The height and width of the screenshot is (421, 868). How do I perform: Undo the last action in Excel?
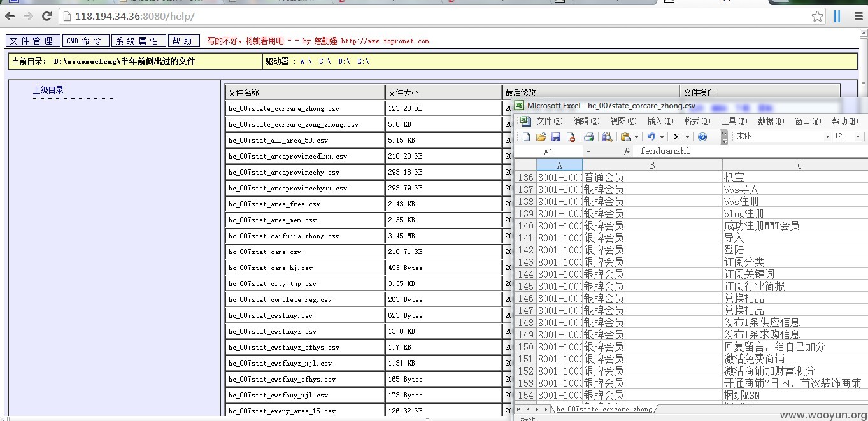click(x=651, y=137)
